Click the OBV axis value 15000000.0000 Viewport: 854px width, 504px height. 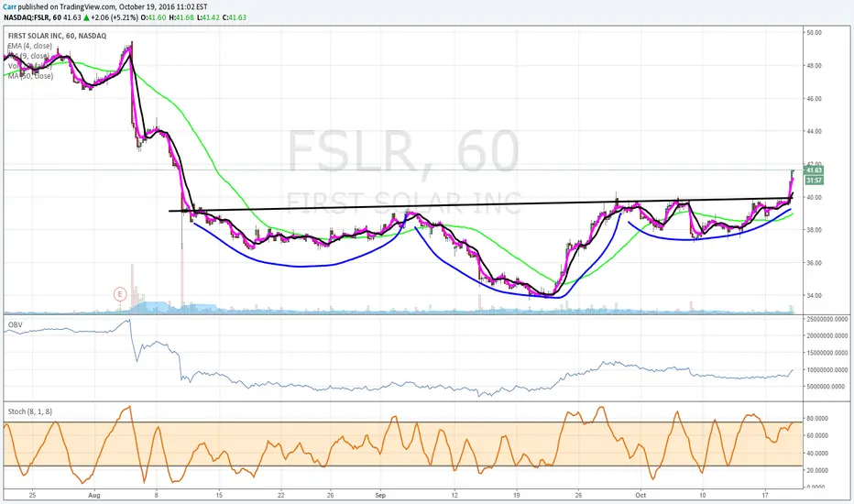click(x=827, y=353)
